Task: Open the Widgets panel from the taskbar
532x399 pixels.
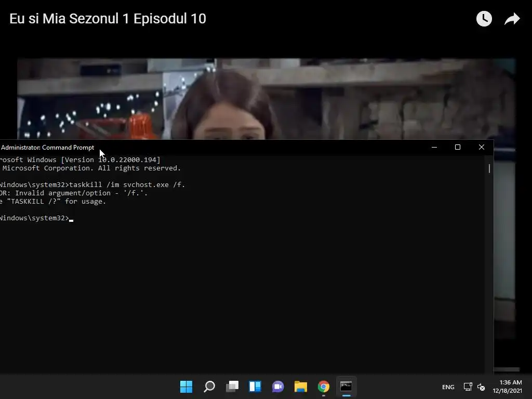Action: [x=255, y=387]
